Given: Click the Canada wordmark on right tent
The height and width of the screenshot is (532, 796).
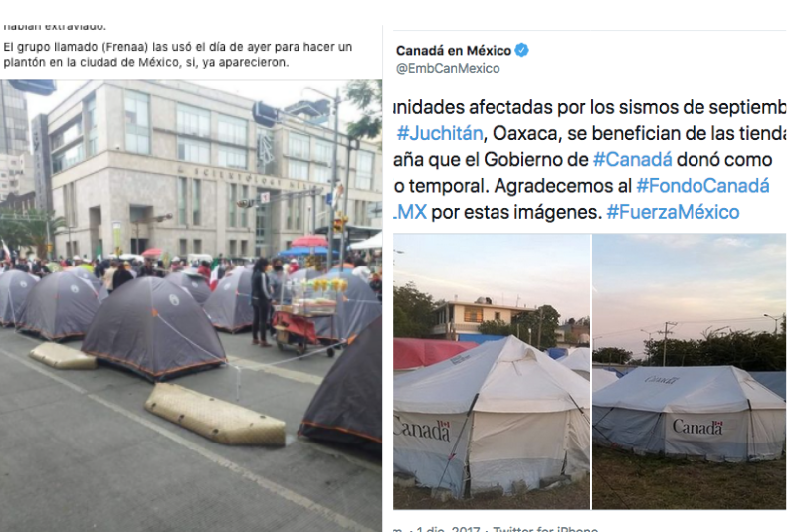Looking at the screenshot, I should (x=697, y=427).
